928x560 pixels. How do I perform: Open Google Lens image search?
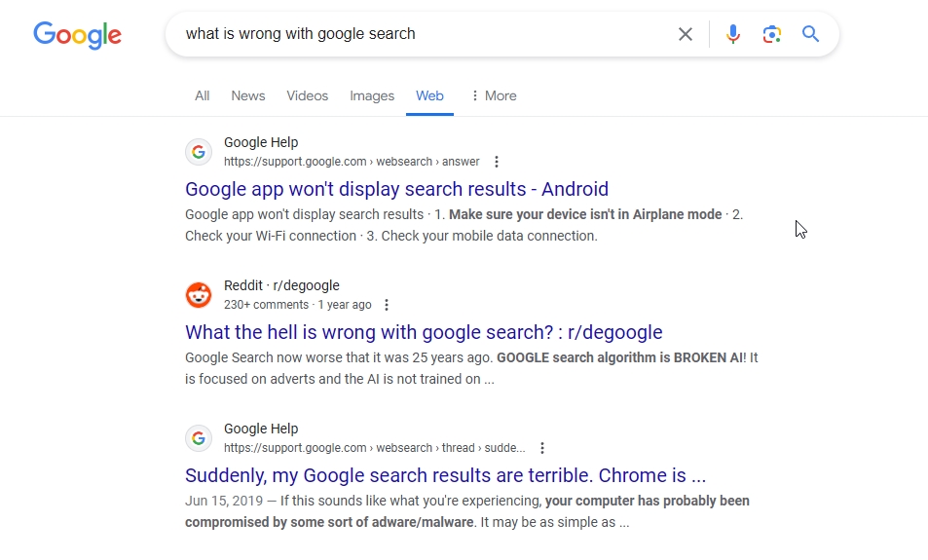point(772,34)
